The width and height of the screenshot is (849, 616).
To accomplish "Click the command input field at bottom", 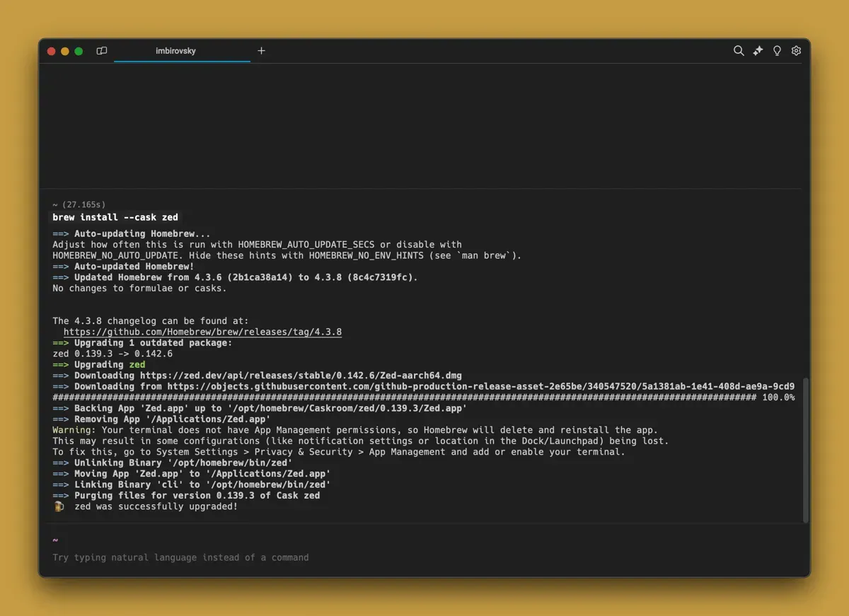I will 283,557.
